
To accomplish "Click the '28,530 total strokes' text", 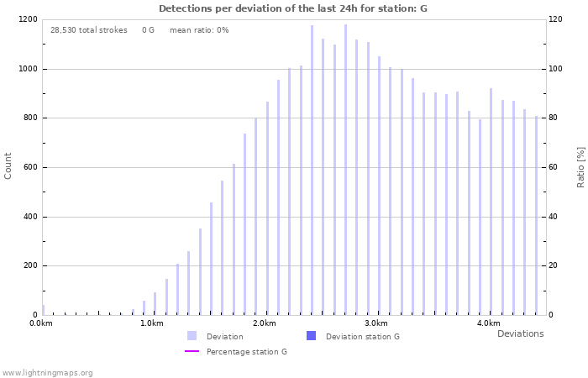I will 89,30.
